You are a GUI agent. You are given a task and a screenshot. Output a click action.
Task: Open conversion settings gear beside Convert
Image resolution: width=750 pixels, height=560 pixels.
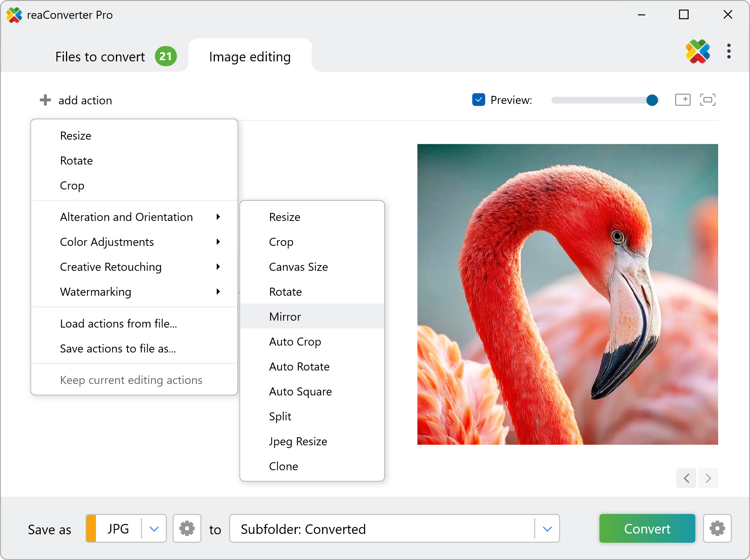tap(717, 529)
